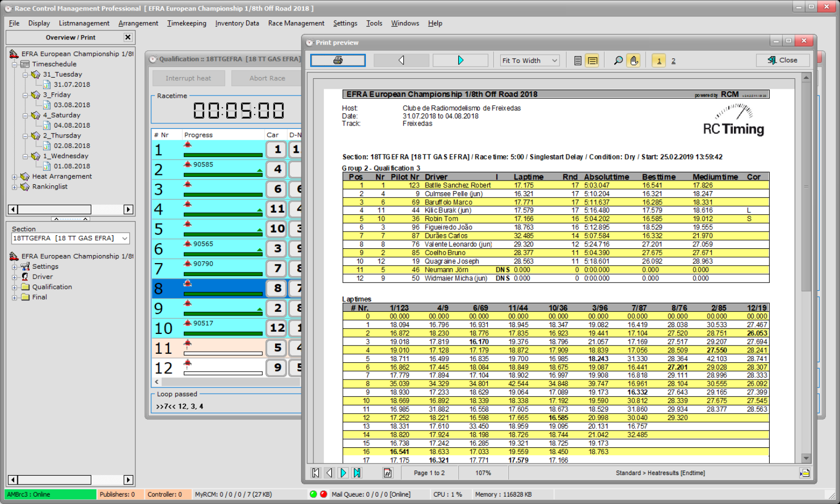Open the Fit To Width dropdown

[554, 60]
